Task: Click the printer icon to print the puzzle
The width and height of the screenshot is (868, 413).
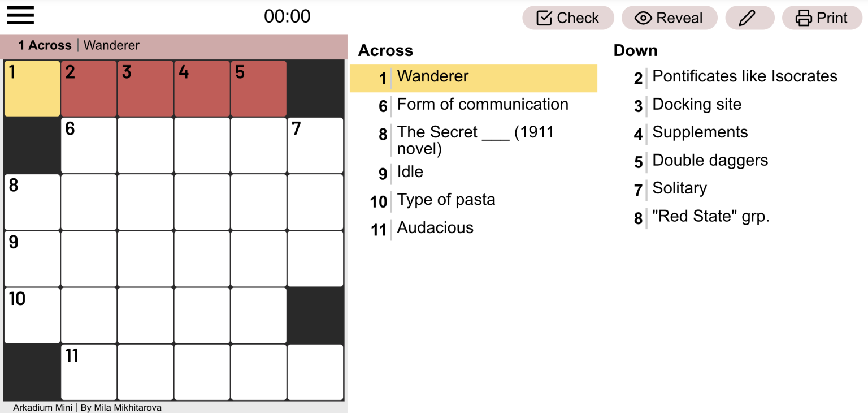Action: point(802,18)
